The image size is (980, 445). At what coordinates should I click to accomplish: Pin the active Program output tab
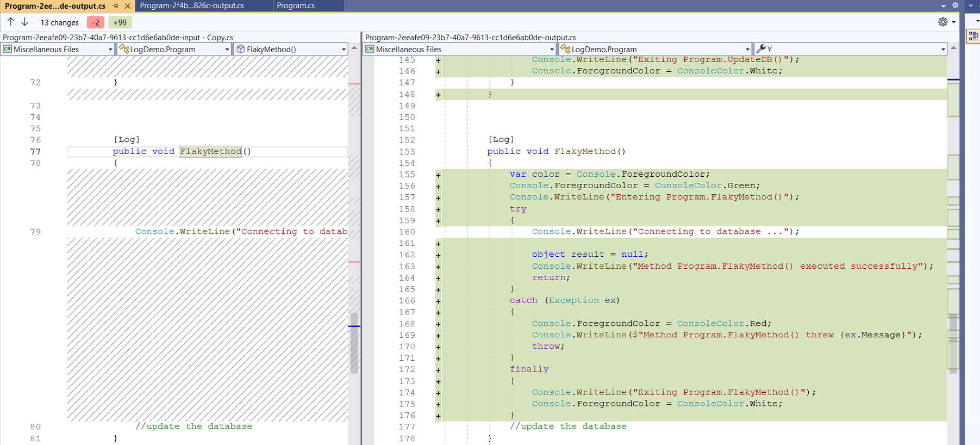(x=115, y=6)
